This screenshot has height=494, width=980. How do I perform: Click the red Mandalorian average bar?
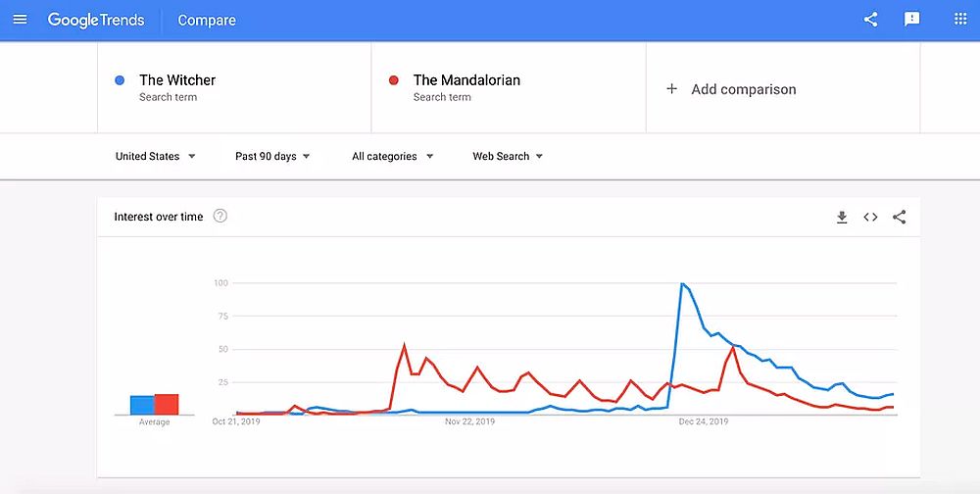click(x=167, y=404)
